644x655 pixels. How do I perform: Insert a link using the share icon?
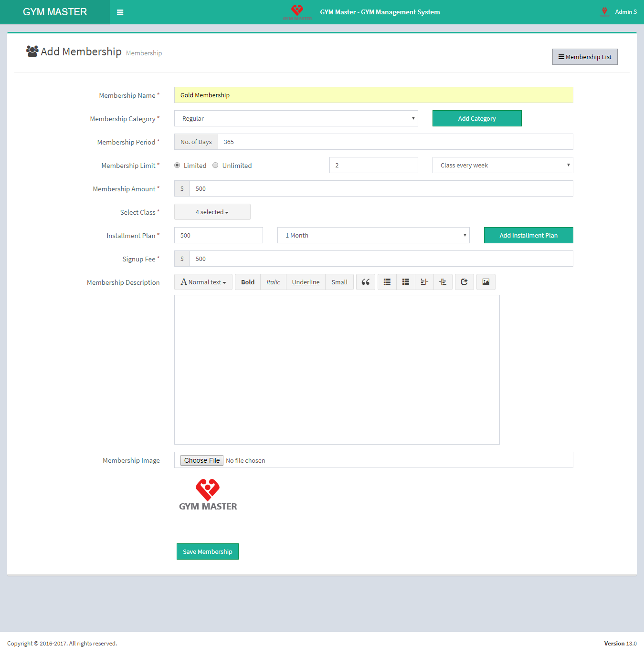(464, 282)
